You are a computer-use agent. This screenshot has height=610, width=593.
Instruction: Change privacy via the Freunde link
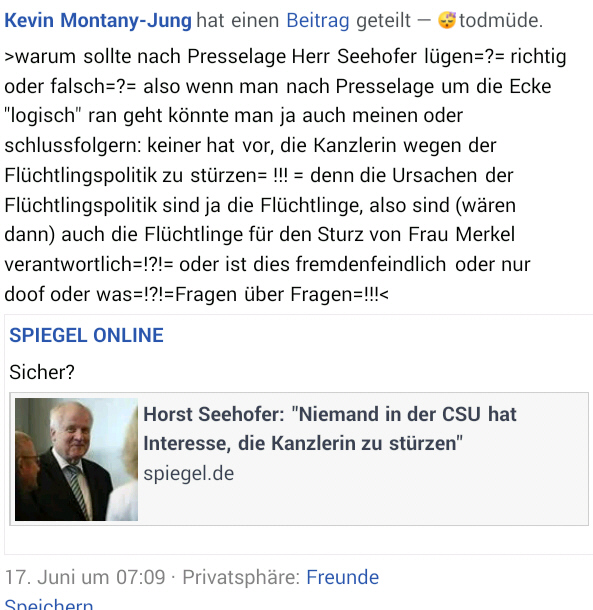342,577
